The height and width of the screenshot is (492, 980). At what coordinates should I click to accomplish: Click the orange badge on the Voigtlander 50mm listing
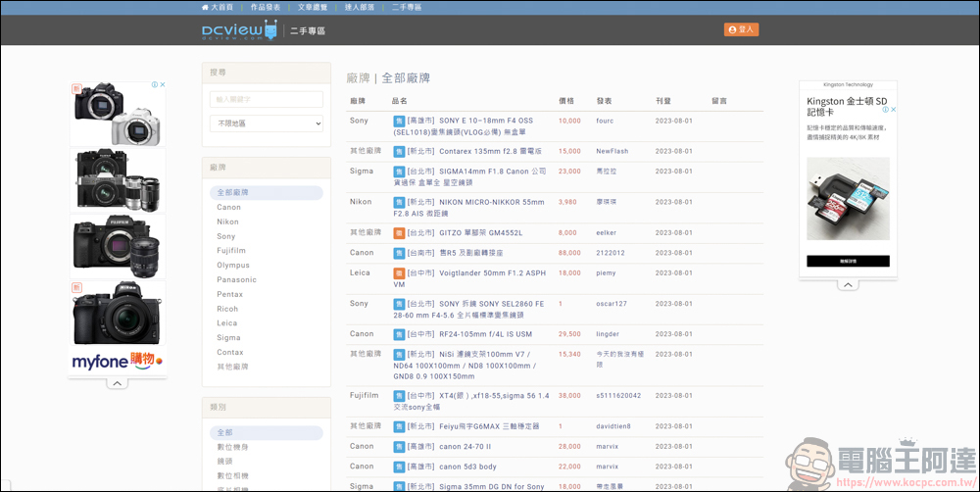399,273
